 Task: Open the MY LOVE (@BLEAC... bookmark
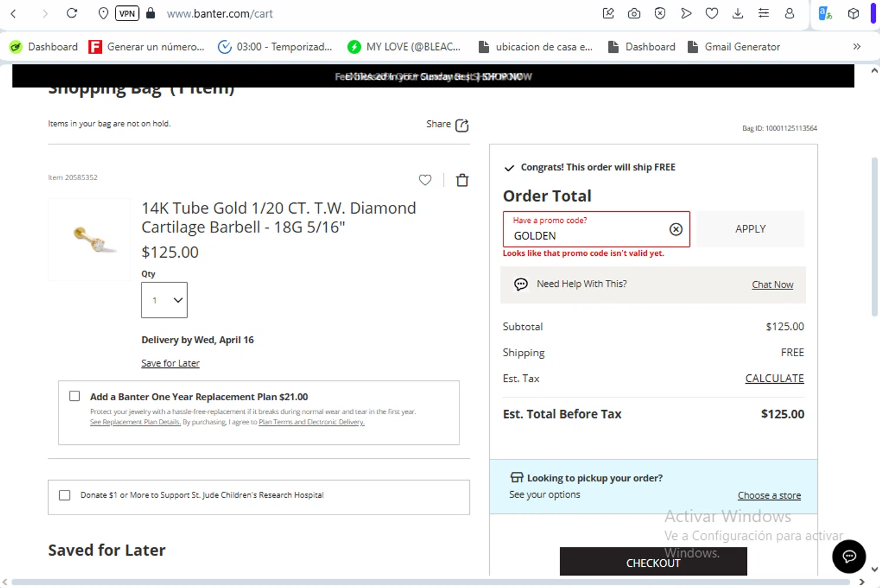click(404, 47)
